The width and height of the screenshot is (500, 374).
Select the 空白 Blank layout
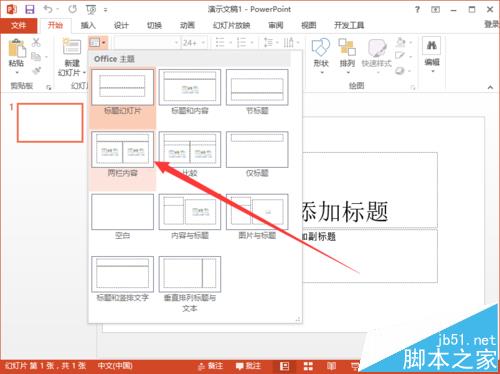click(122, 217)
